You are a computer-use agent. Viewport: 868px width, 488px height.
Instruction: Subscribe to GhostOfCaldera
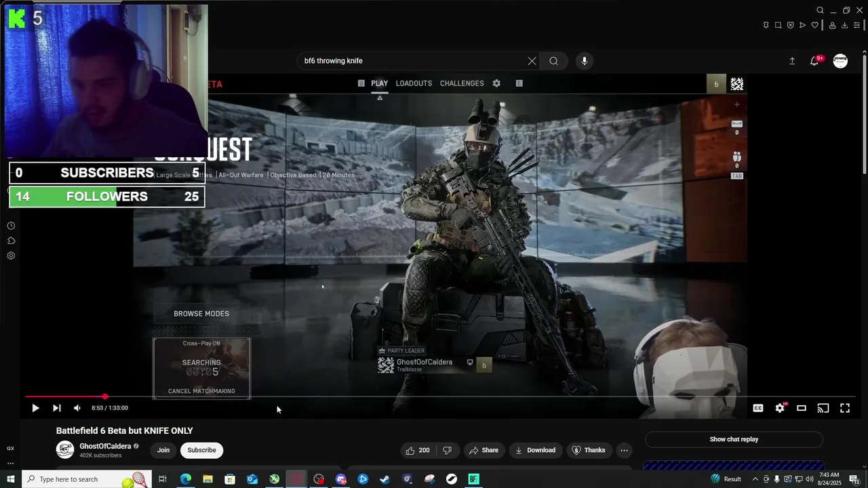pos(201,450)
